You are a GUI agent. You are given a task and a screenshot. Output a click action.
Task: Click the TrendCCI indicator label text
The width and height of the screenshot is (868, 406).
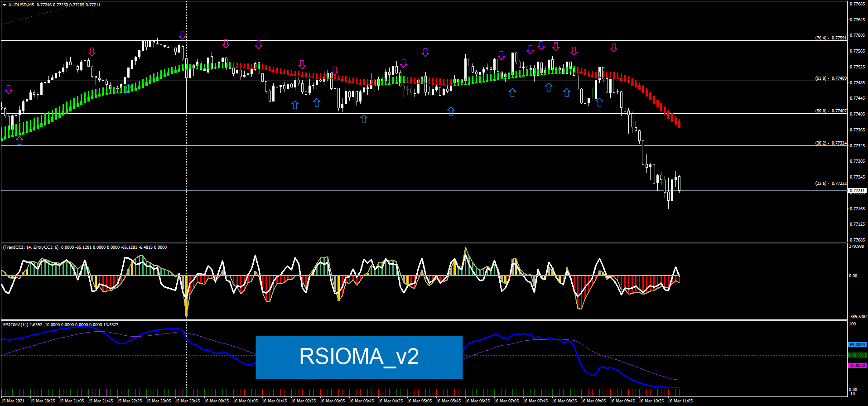[x=32, y=247]
